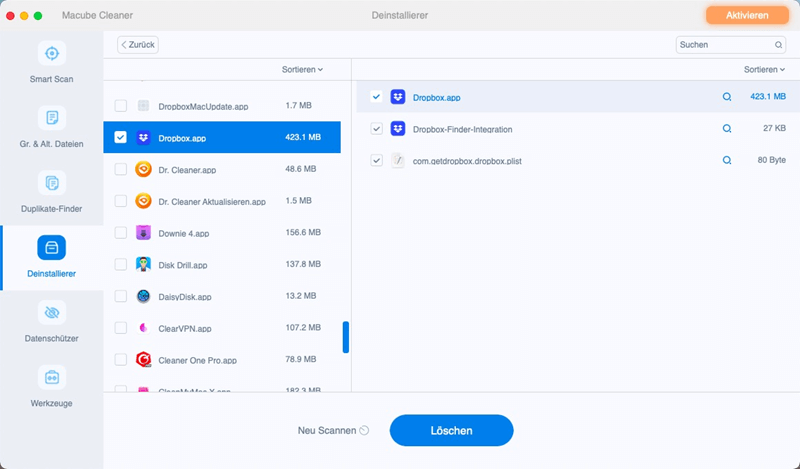Click the Aktivieren button
Image resolution: width=800 pixels, height=469 pixels.
click(747, 15)
